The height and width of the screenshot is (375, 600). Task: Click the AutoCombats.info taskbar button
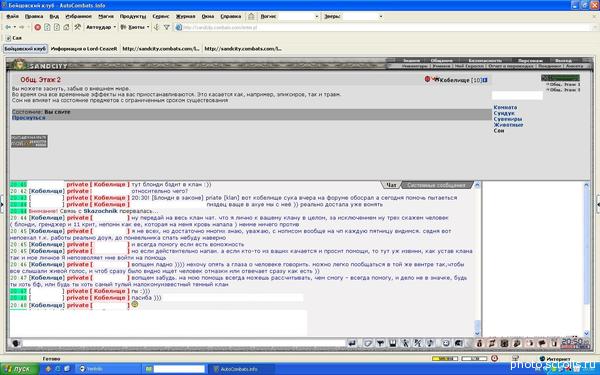click(x=241, y=369)
